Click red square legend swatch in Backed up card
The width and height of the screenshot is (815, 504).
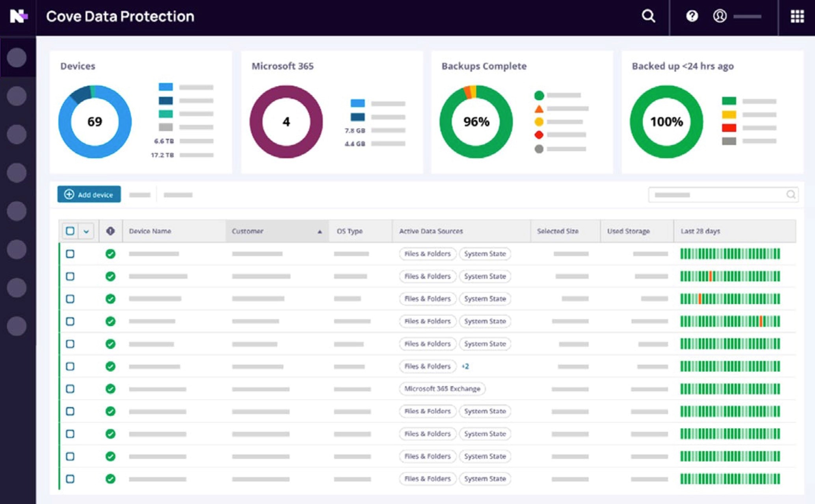click(729, 128)
